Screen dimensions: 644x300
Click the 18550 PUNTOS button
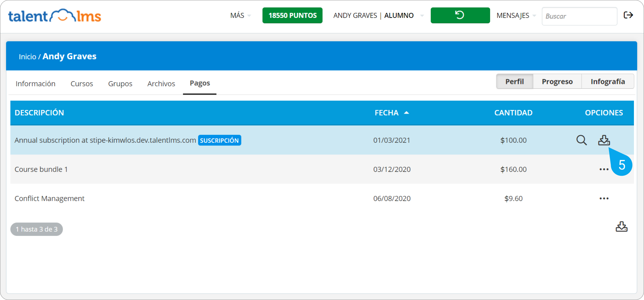292,15
